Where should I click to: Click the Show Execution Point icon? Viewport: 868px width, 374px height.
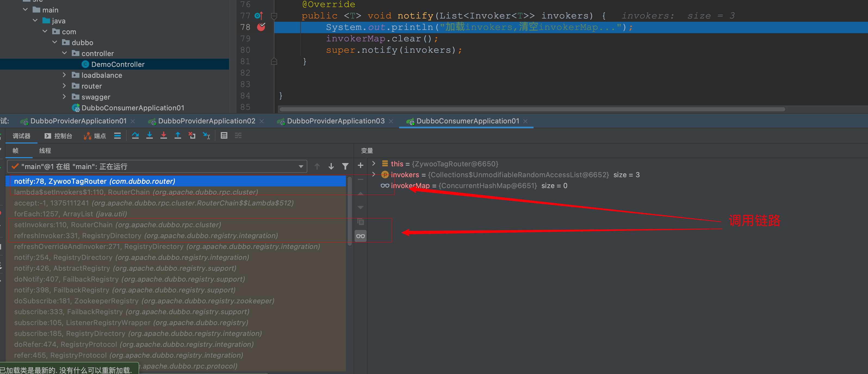point(117,136)
